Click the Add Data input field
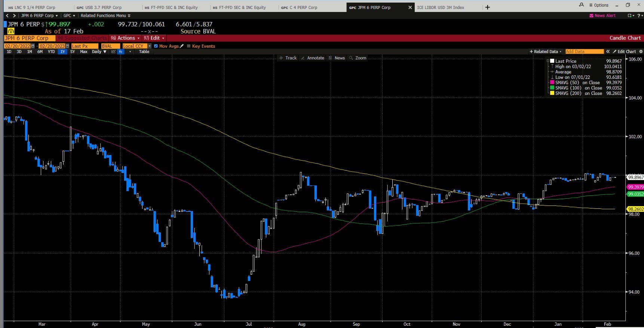 (x=584, y=52)
